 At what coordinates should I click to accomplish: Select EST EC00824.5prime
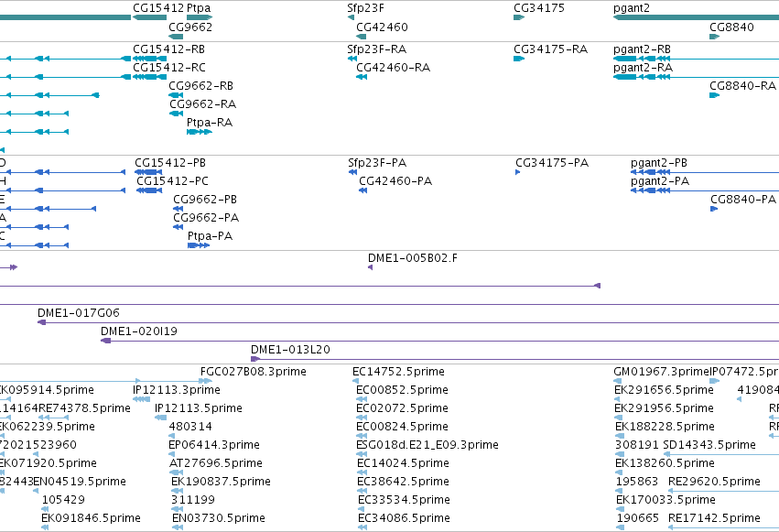click(402, 428)
